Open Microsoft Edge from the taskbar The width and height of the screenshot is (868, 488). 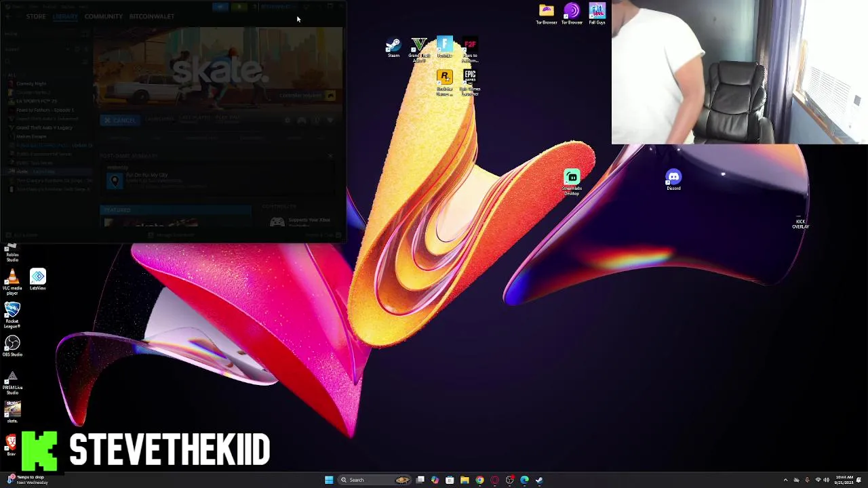[x=524, y=480]
